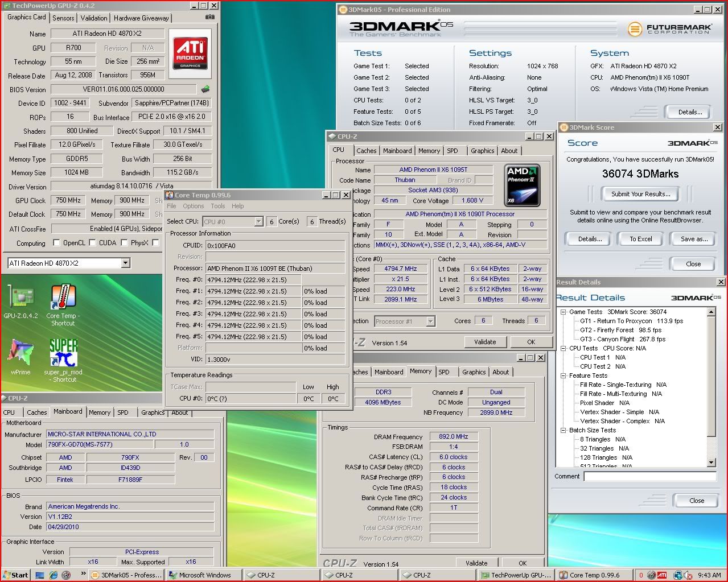Click the OK button in the CPU tab window
The height and width of the screenshot is (582, 728).
531,342
